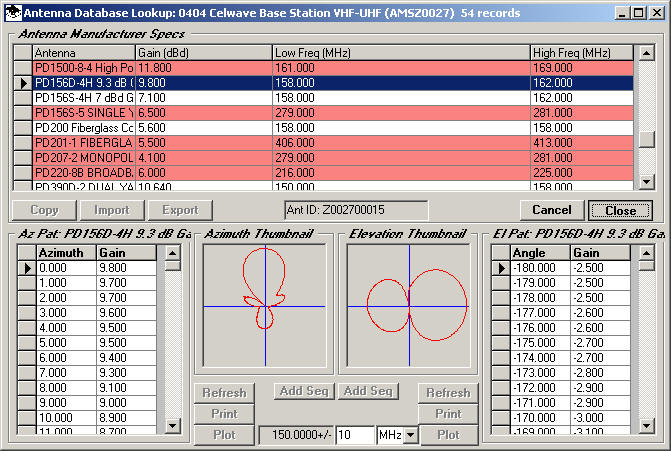Click the 9.100 gain cell in azimuth table

[126, 388]
